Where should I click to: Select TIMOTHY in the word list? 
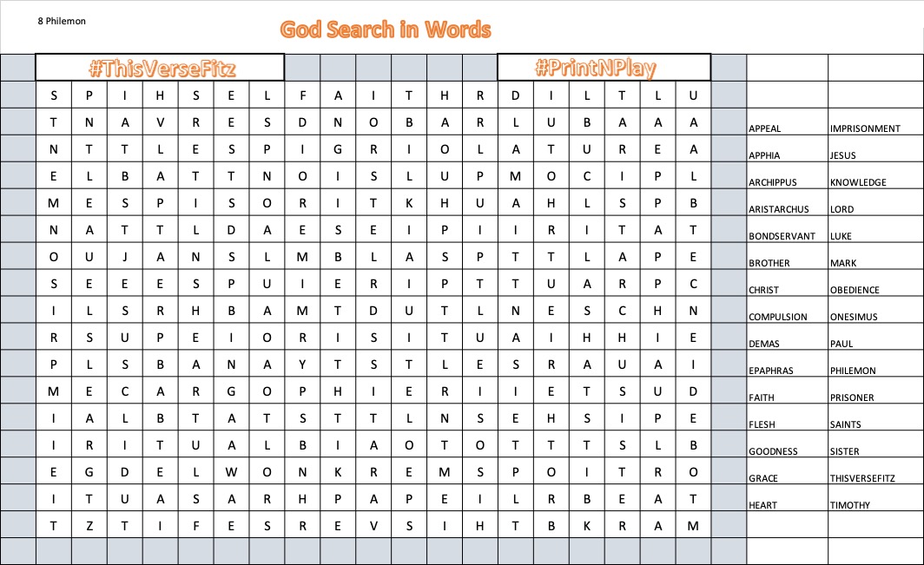[850, 505]
